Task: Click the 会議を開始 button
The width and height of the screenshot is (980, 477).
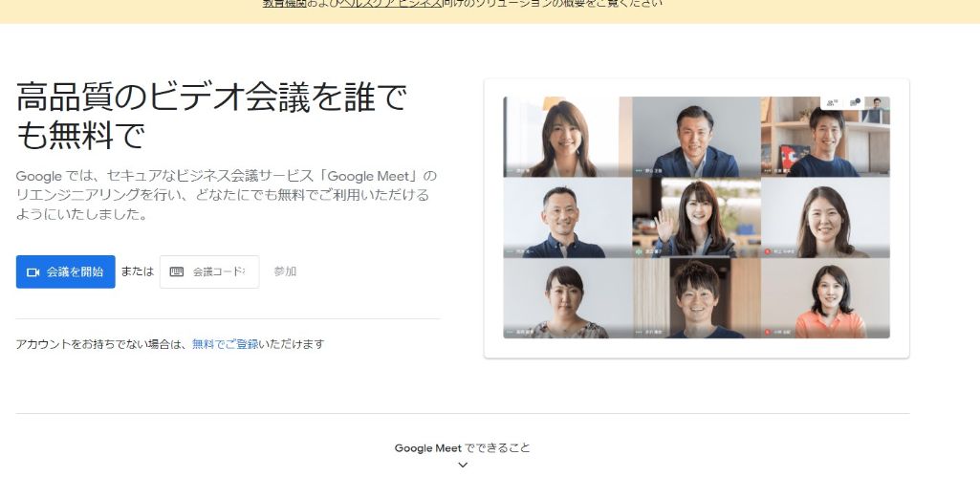Action: (x=66, y=271)
